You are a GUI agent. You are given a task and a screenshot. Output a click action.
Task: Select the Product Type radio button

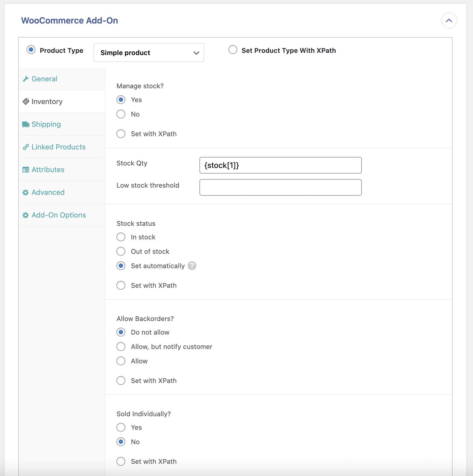pyautogui.click(x=31, y=50)
